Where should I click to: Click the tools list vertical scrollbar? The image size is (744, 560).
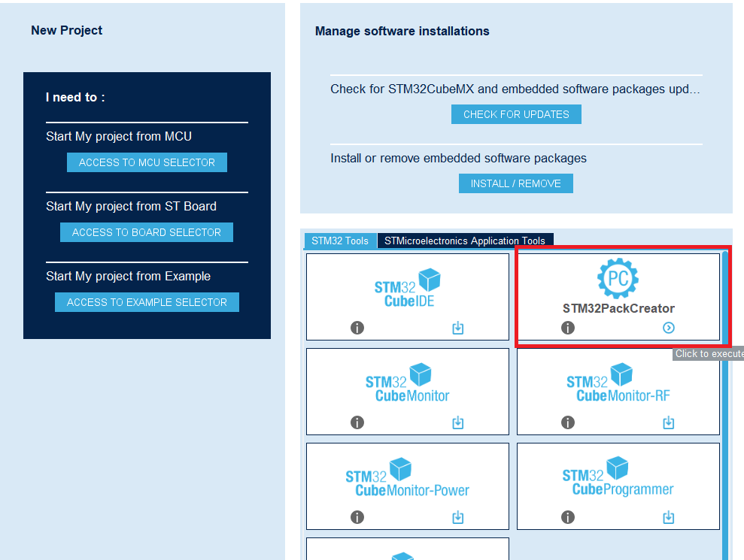coord(725,405)
